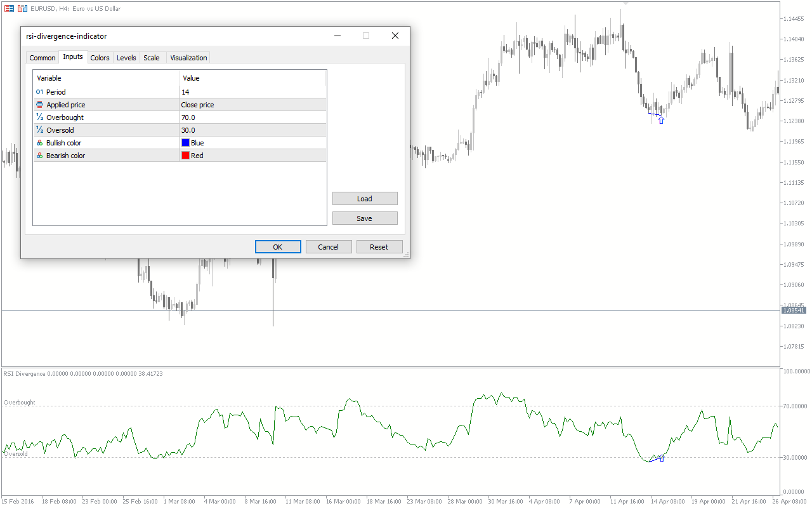Open the Visualization tab
The height and width of the screenshot is (508, 812).
188,58
